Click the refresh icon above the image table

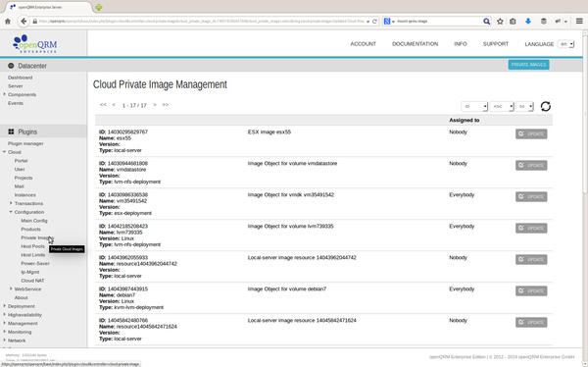545,106
